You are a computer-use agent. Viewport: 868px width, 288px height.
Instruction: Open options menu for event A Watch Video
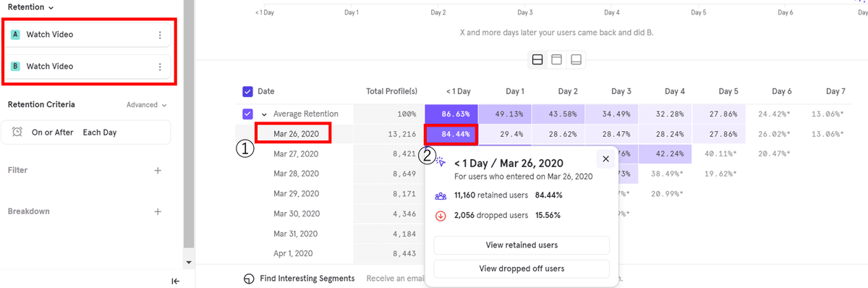click(160, 35)
